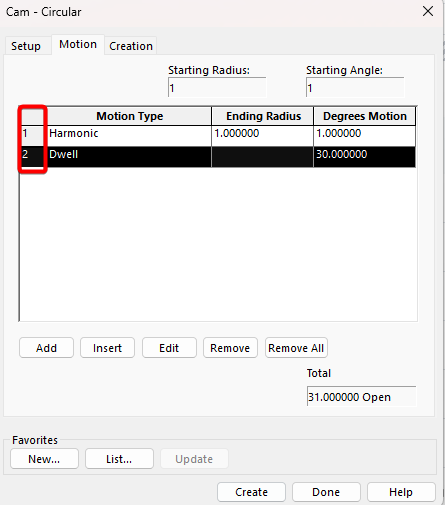Select the Harmonic motion row
Image resolution: width=445 pixels, height=505 pixels.
[x=217, y=136]
